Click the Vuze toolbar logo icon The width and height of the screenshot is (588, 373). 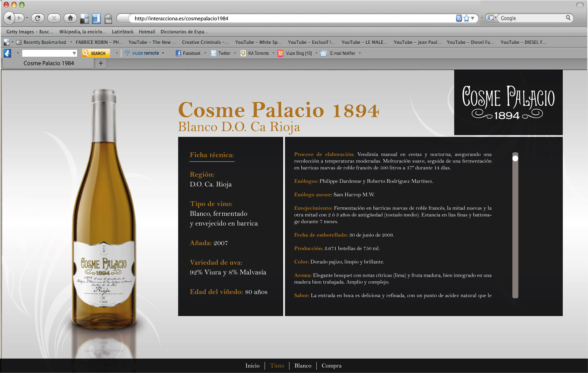pyautogui.click(x=8, y=53)
